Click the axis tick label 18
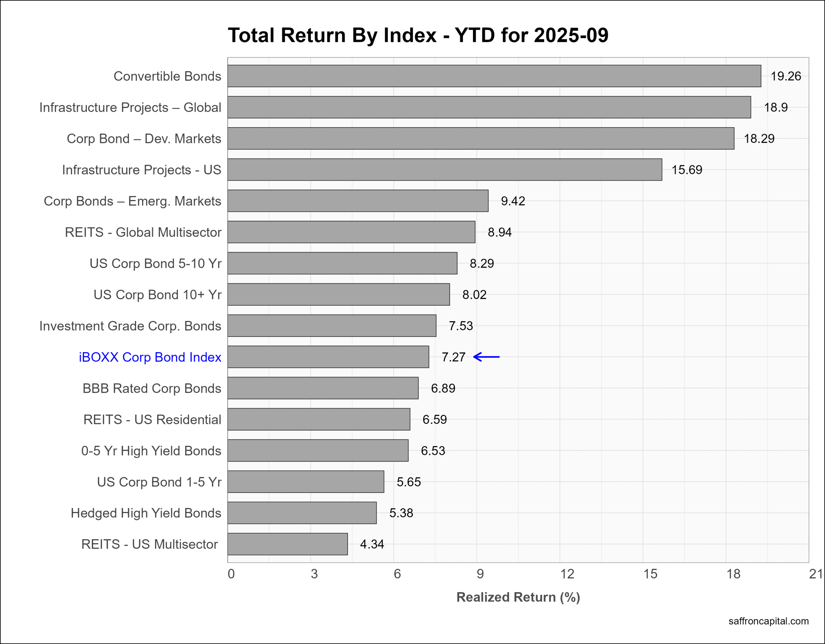 733,574
